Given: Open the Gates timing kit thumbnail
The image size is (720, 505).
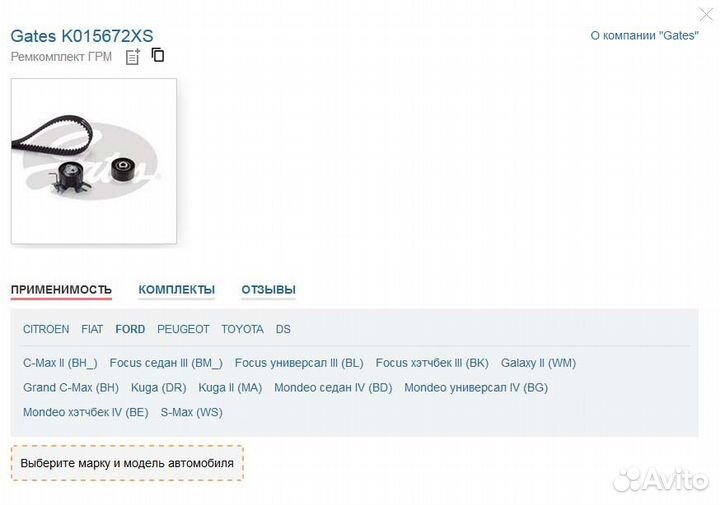Looking at the screenshot, I should (94, 161).
